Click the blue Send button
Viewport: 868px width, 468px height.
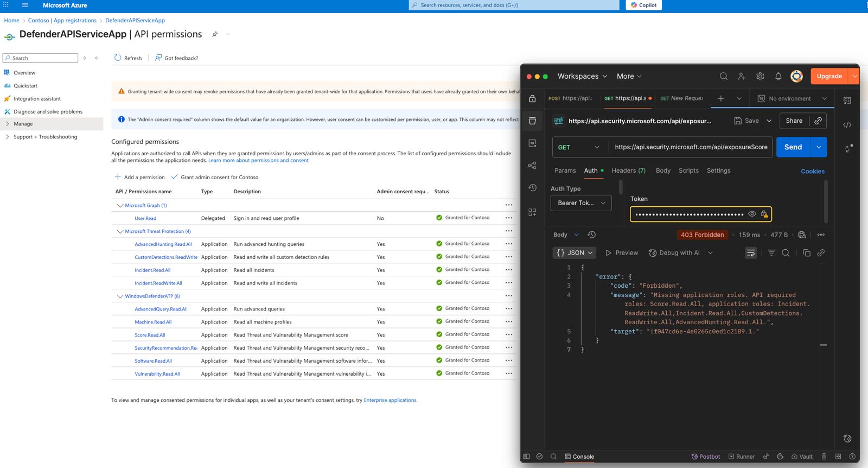(793, 147)
